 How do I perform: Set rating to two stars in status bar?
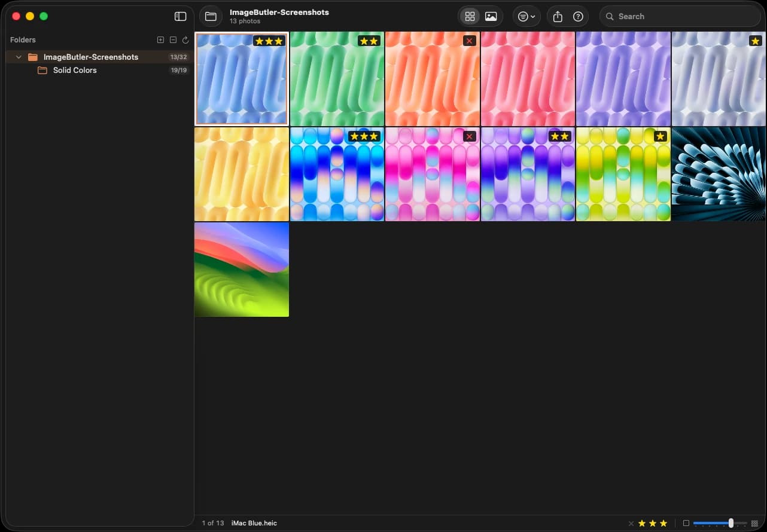[x=653, y=524]
